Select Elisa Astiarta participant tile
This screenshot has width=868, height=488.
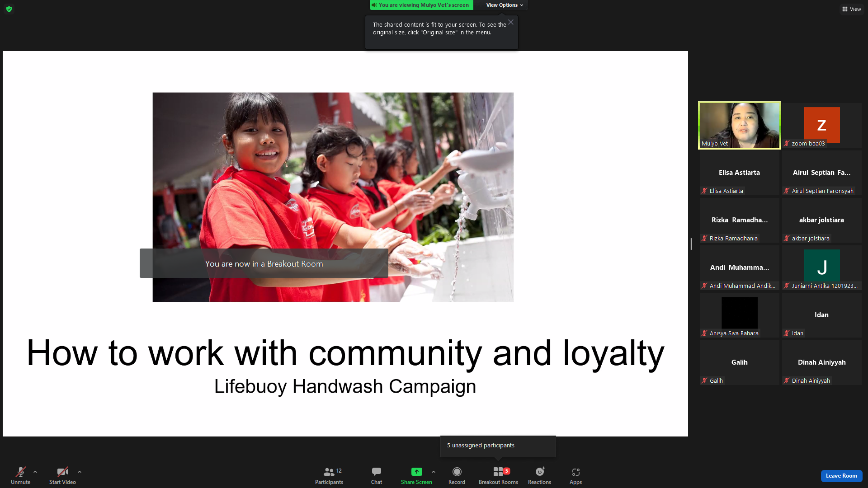click(x=740, y=173)
